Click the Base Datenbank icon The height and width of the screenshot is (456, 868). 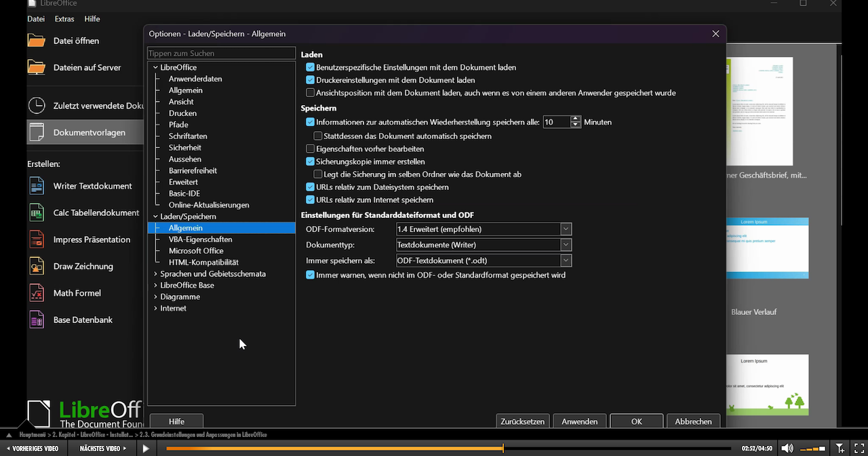click(36, 320)
